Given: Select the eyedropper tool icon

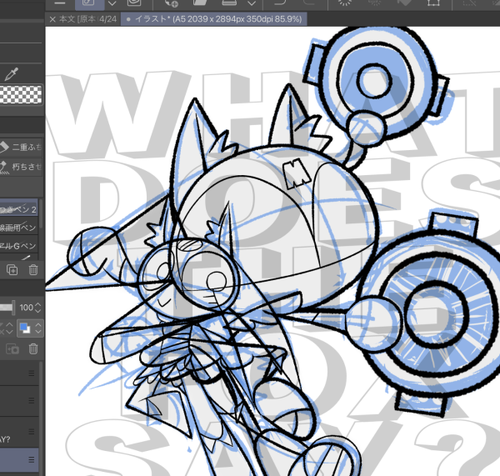Looking at the screenshot, I should click(11, 74).
